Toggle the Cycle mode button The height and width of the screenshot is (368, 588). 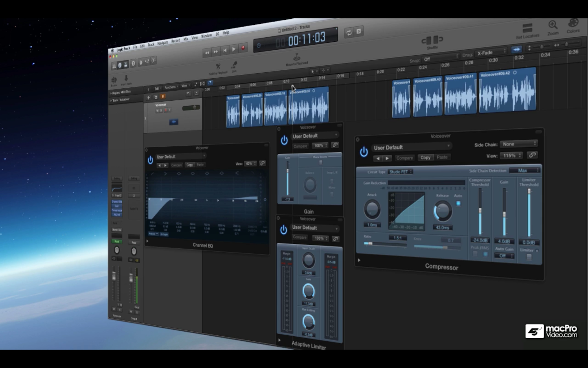[349, 33]
